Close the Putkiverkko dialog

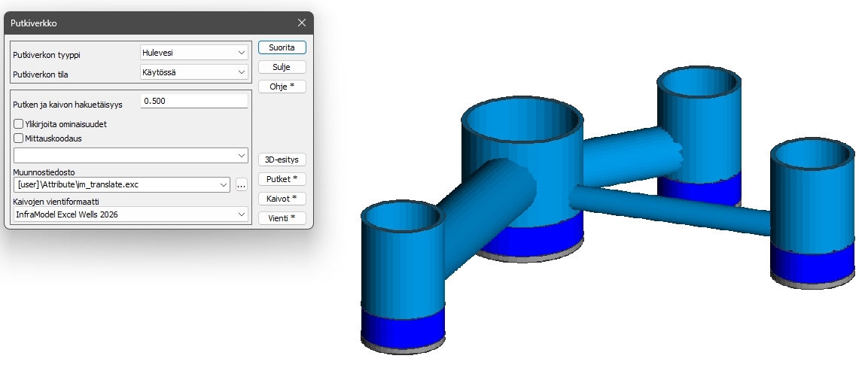[301, 23]
